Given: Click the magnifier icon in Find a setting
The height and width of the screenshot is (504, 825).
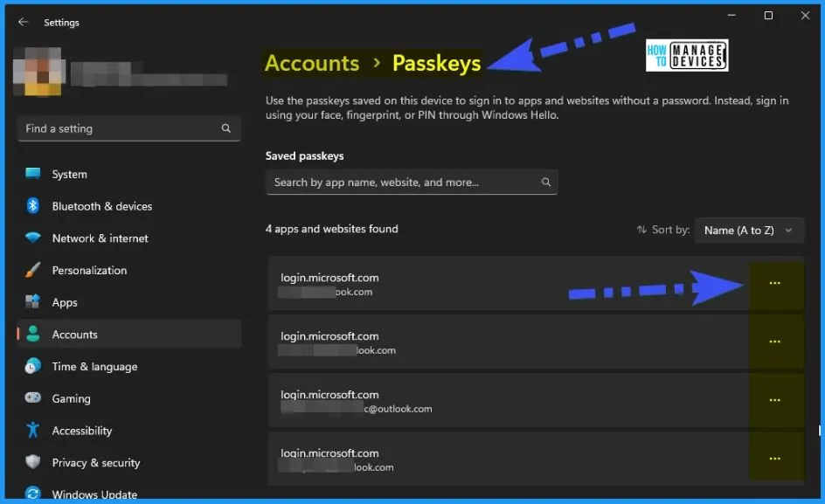Looking at the screenshot, I should tap(225, 128).
